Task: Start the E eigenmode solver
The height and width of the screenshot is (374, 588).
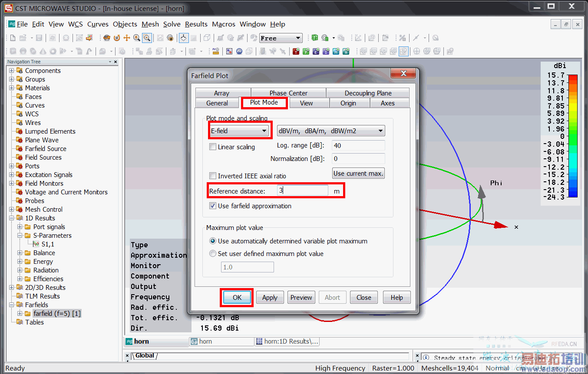Action: 316,51
